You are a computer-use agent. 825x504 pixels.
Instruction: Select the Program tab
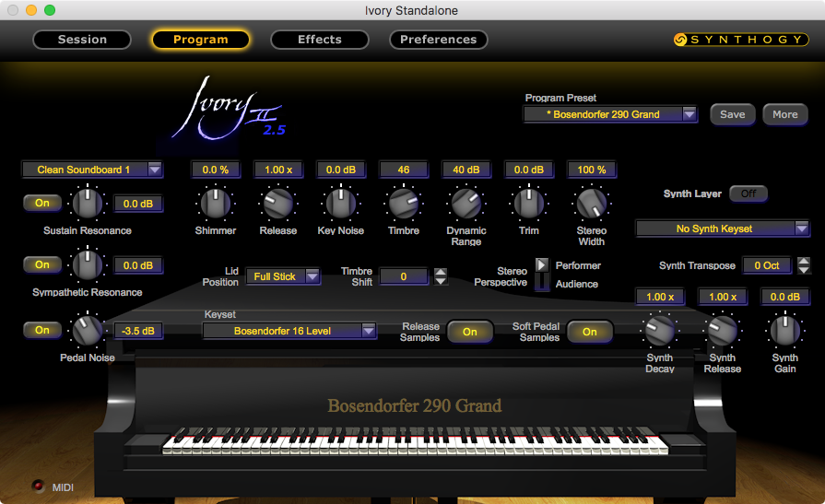pos(200,40)
